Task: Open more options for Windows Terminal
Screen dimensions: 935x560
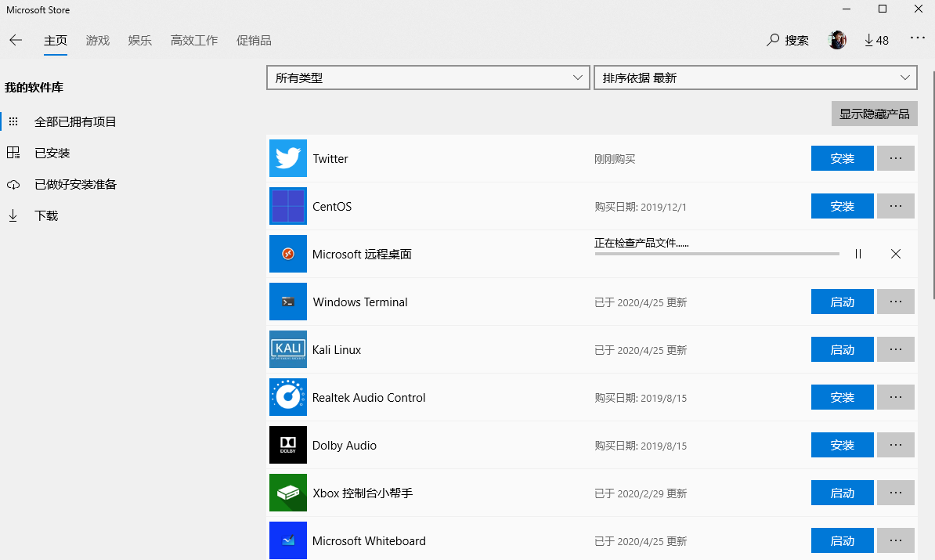Action: pos(896,302)
